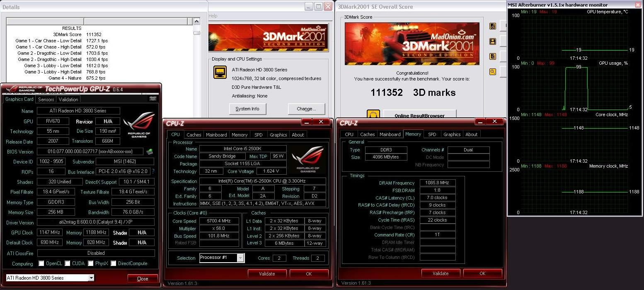
Task: Minimize the left CPU-Z window
Action: pos(306,122)
